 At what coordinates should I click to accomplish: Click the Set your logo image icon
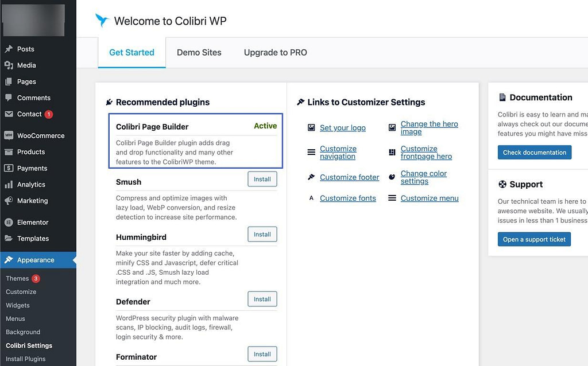pyautogui.click(x=310, y=127)
